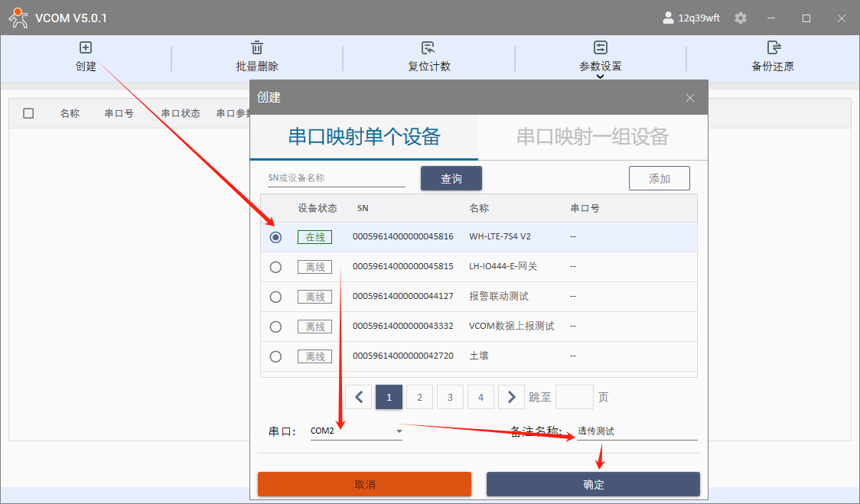This screenshot has height=504, width=860.
Task: Go to the previous page with the left chevron
Action: point(359,397)
